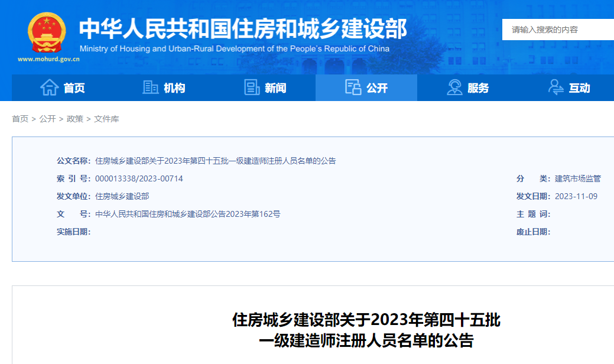Image resolution: width=614 pixels, height=364 pixels.
Task: Click the 政策 breadcrumb link
Action: point(75,119)
